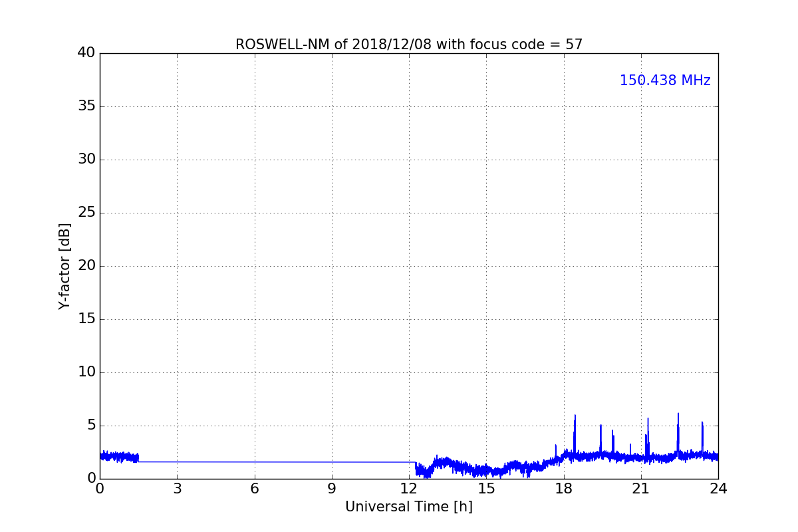Click the "Y-factor [dB]" axis label
798x532 pixels.
tap(65, 266)
